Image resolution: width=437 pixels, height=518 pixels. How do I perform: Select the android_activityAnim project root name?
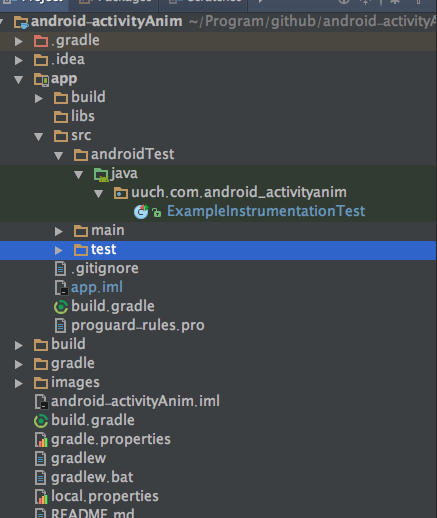pyautogui.click(x=107, y=21)
